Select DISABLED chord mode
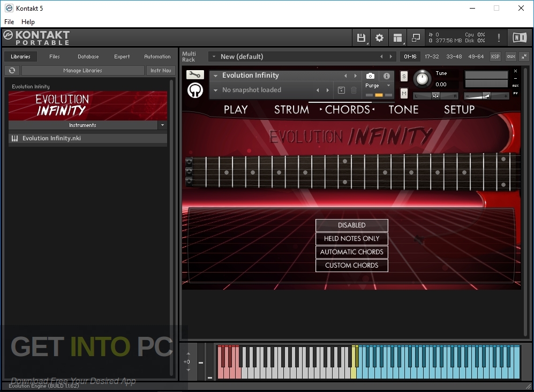The width and height of the screenshot is (534, 392). pos(351,225)
